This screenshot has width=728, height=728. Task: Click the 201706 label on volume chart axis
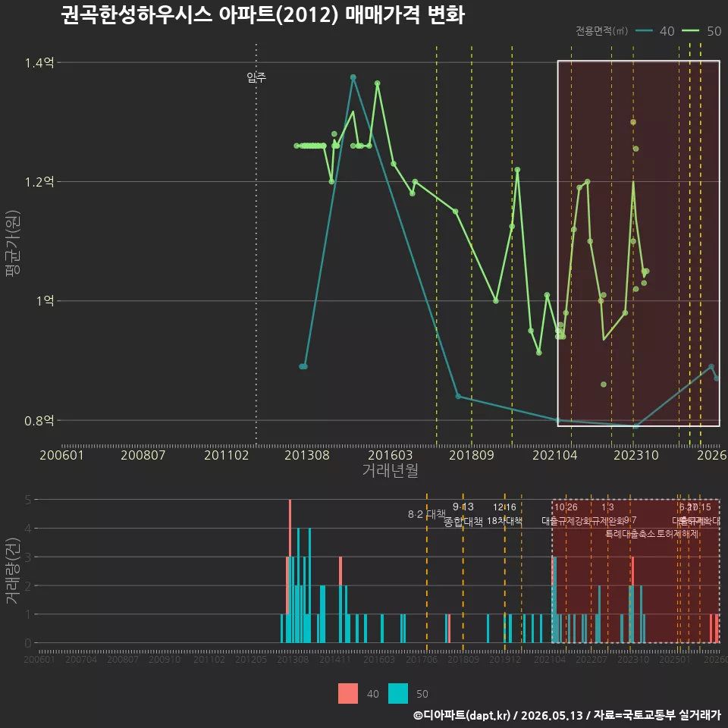point(421,659)
